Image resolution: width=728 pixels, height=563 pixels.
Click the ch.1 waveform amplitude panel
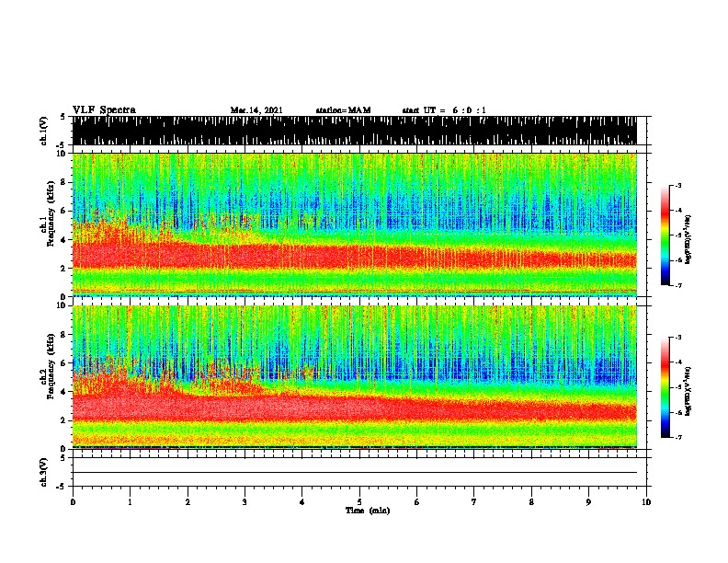coord(354,131)
